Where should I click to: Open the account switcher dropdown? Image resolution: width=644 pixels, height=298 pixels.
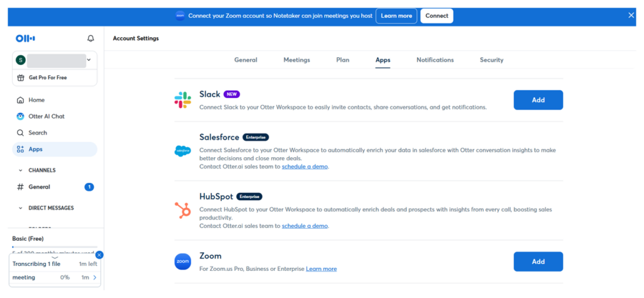coord(89,60)
